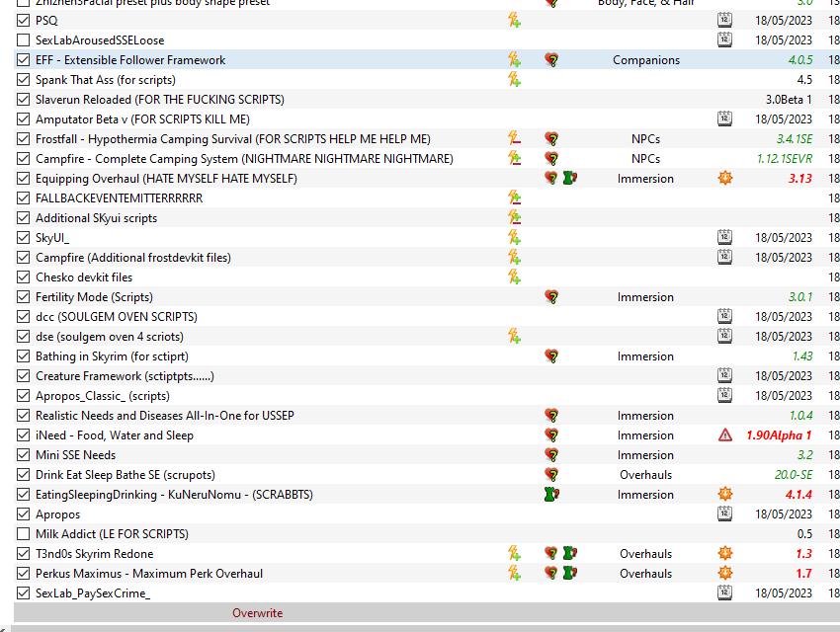Image resolution: width=840 pixels, height=632 pixels.
Task: Disable the PSQ mod checkbox
Action: click(23, 21)
